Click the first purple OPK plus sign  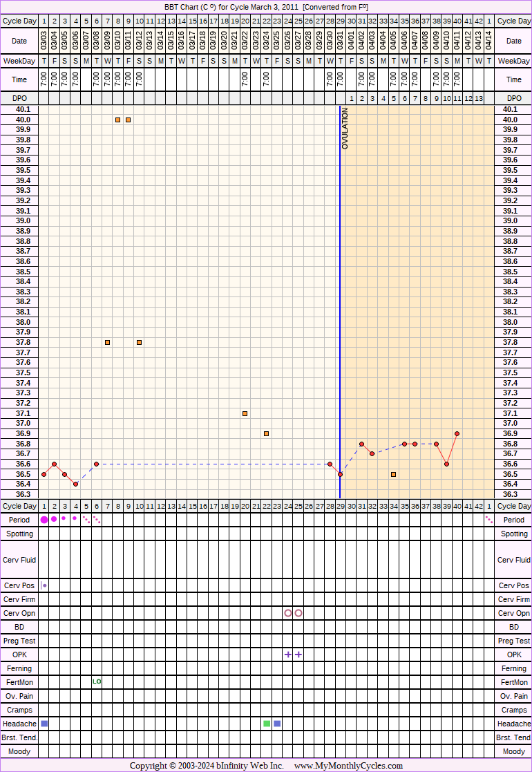click(x=288, y=655)
